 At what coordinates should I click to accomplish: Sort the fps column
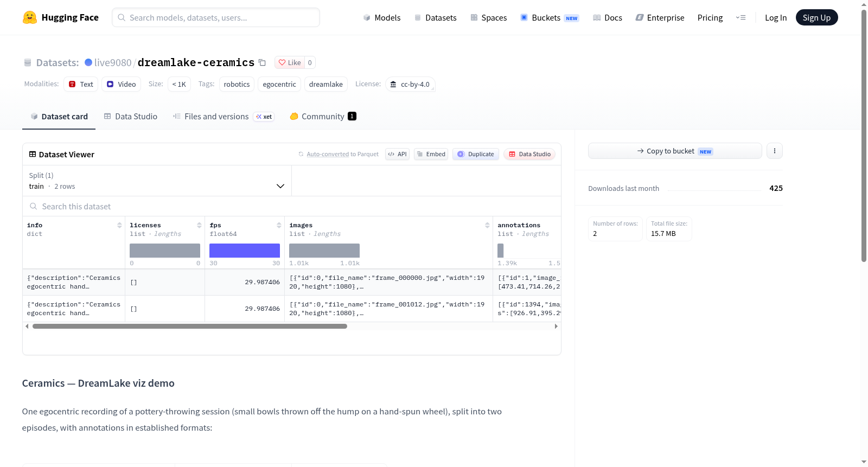(x=279, y=225)
